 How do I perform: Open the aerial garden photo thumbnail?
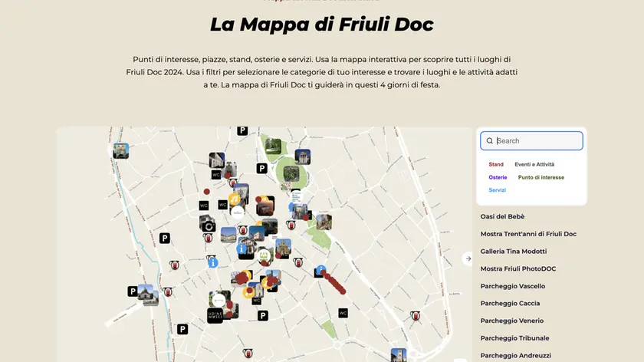click(291, 174)
